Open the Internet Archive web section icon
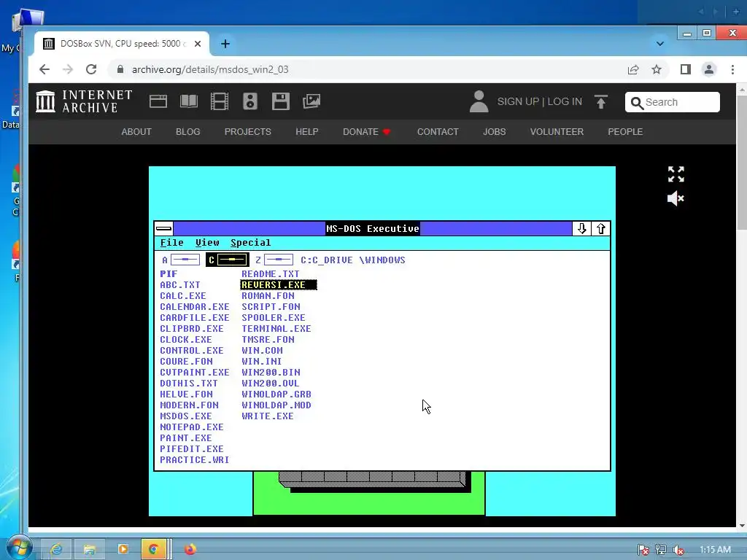 pos(158,101)
